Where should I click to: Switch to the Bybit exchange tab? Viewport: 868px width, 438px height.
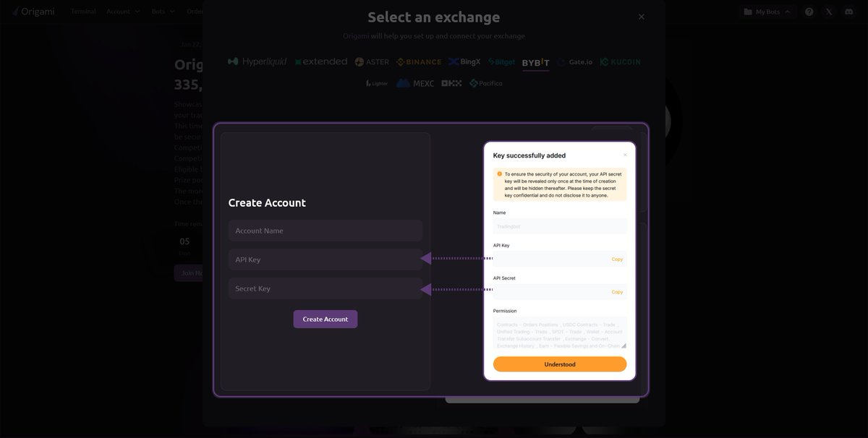536,63
